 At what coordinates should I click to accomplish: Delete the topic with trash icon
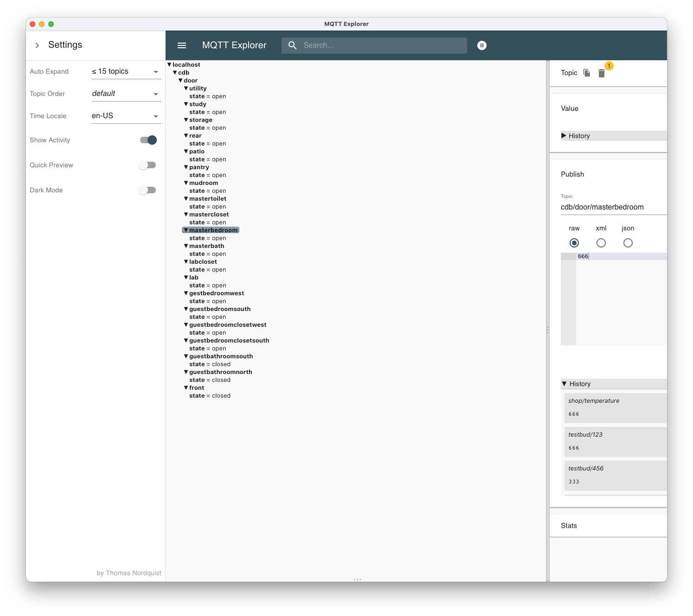click(x=602, y=73)
